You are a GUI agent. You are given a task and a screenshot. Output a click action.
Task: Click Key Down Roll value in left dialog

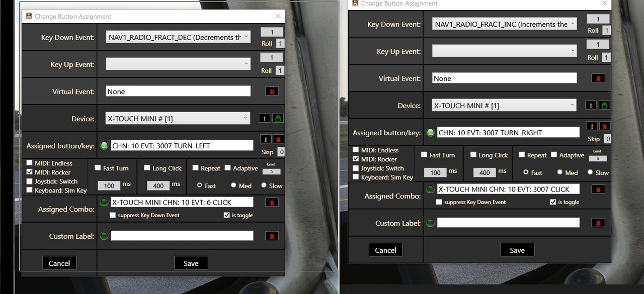coord(281,43)
